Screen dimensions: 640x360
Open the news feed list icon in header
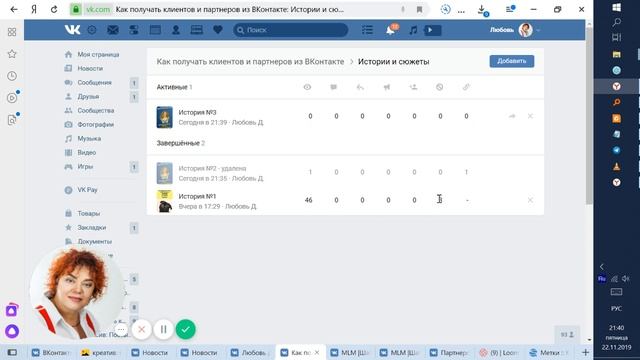pyautogui.click(x=367, y=30)
